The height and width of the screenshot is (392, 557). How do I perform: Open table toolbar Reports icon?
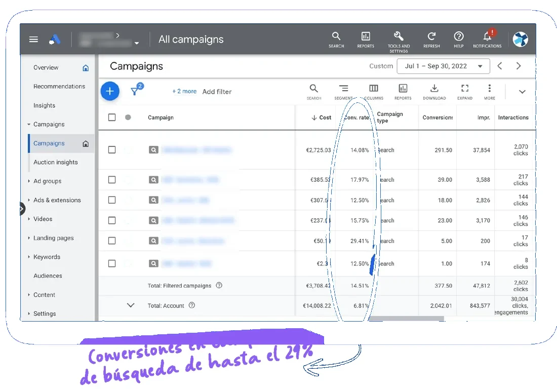pyautogui.click(x=403, y=92)
